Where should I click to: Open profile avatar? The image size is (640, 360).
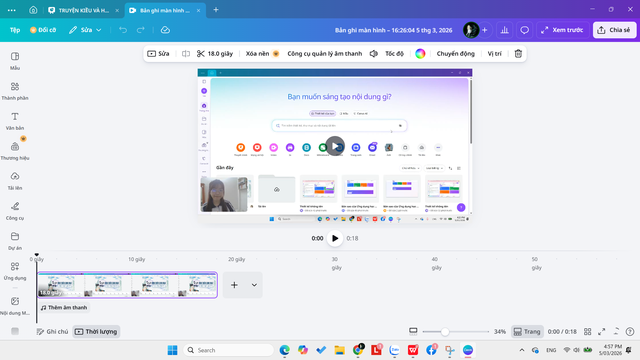click(x=471, y=30)
